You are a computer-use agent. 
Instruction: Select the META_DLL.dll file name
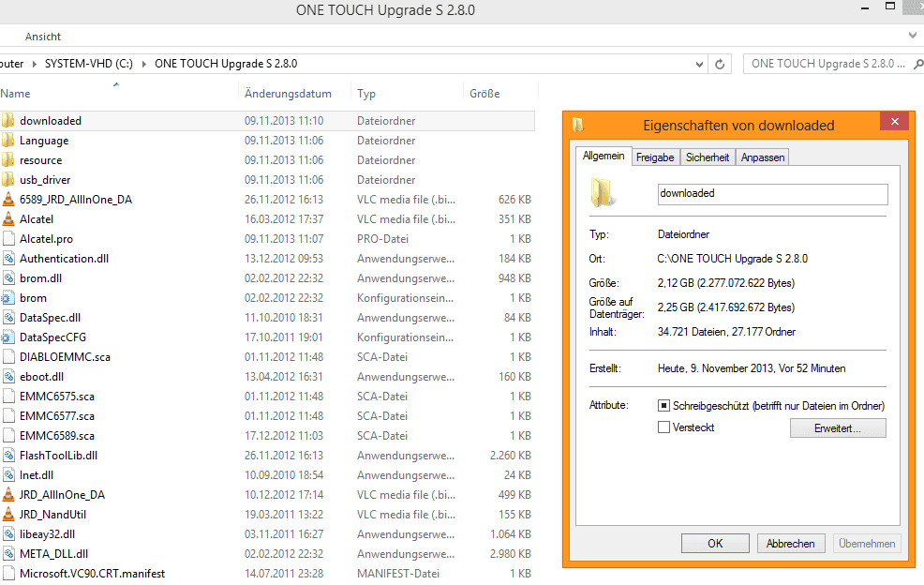pos(53,554)
